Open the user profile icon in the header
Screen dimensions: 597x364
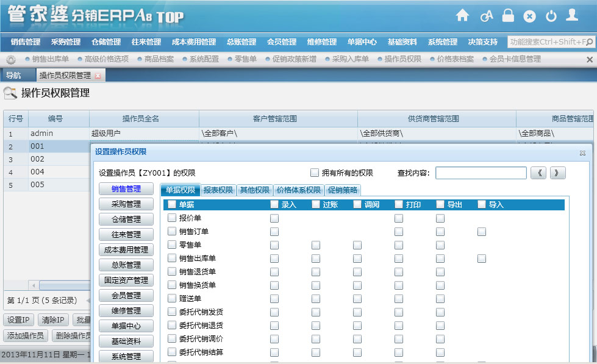pos(571,16)
